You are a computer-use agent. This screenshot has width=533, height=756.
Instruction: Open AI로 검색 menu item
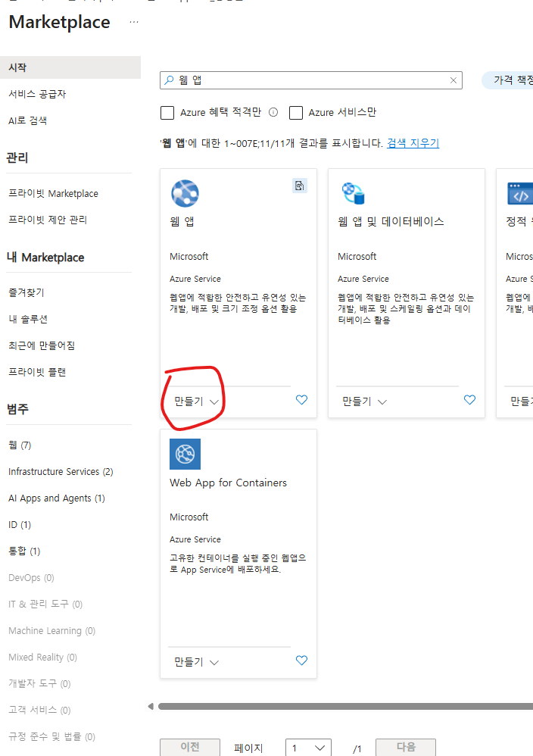27,120
